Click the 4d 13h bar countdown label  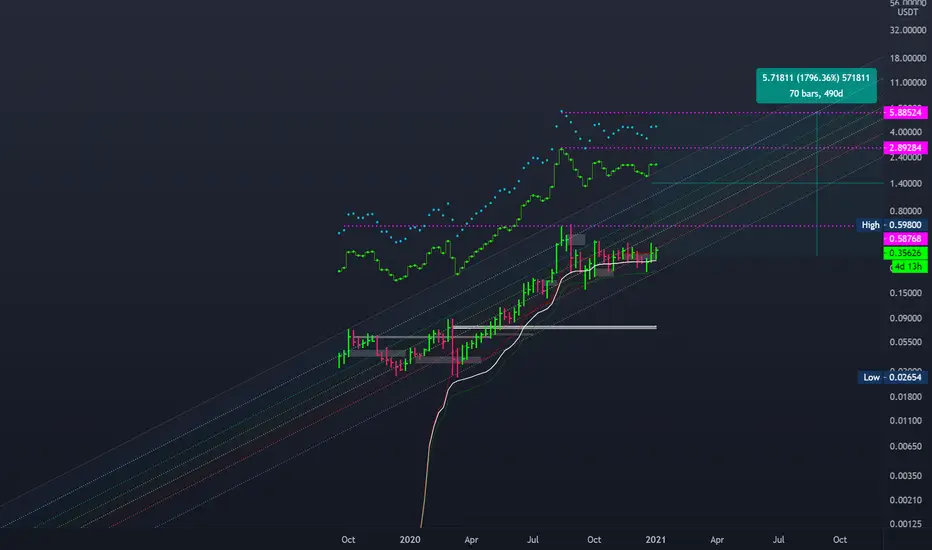(x=908, y=266)
